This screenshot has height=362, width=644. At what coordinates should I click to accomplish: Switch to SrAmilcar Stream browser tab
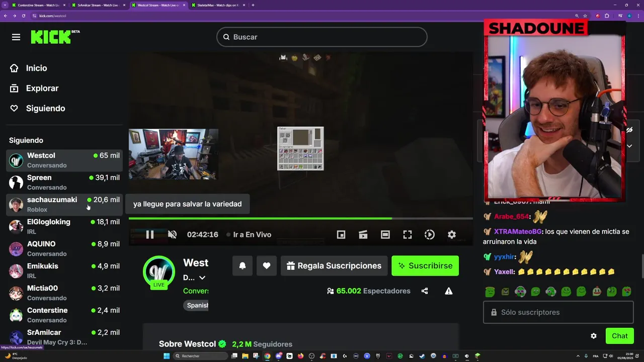(98, 5)
